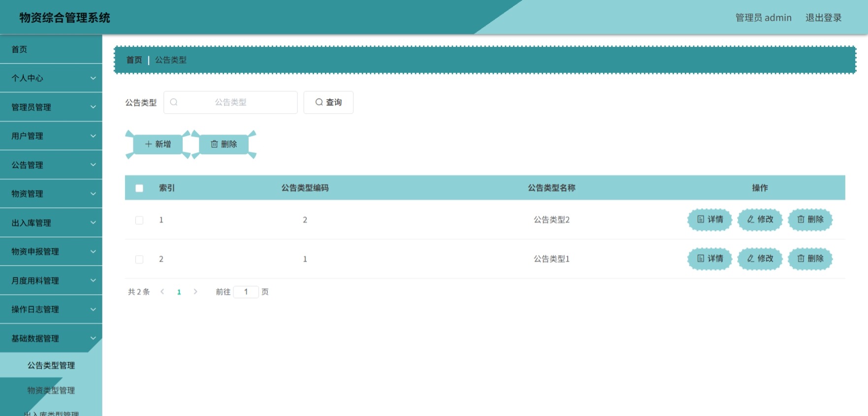Check the checkbox for row 公告类型2
This screenshot has height=416, width=868.
pos(139,220)
